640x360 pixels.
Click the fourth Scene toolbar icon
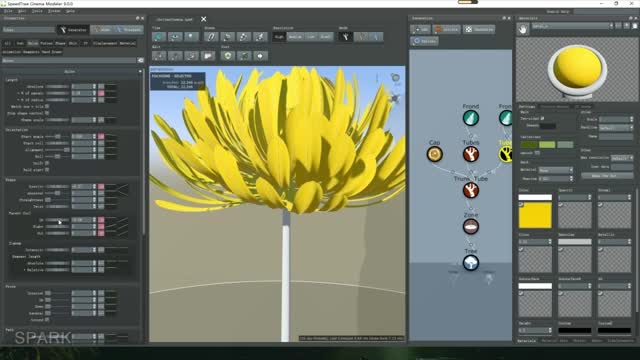[x=260, y=37]
